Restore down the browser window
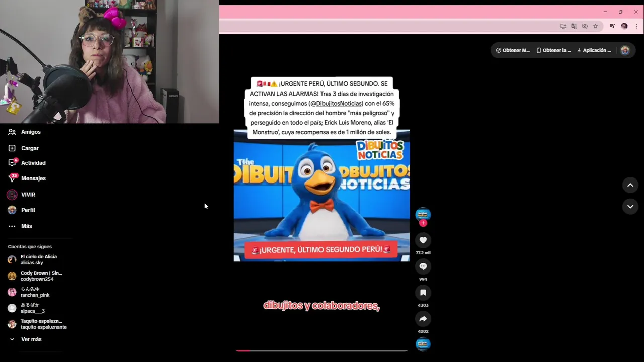Screen dimensions: 644x362 point(620,12)
